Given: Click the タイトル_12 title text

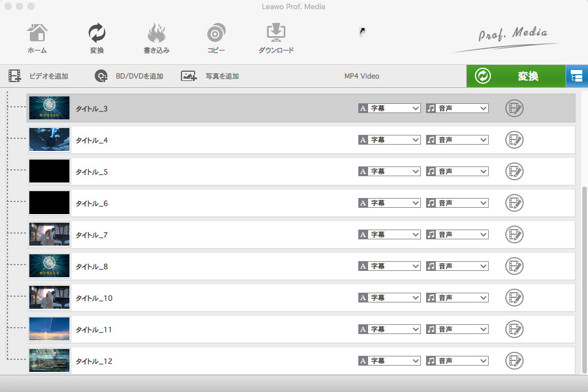Looking at the screenshot, I should tap(94, 361).
